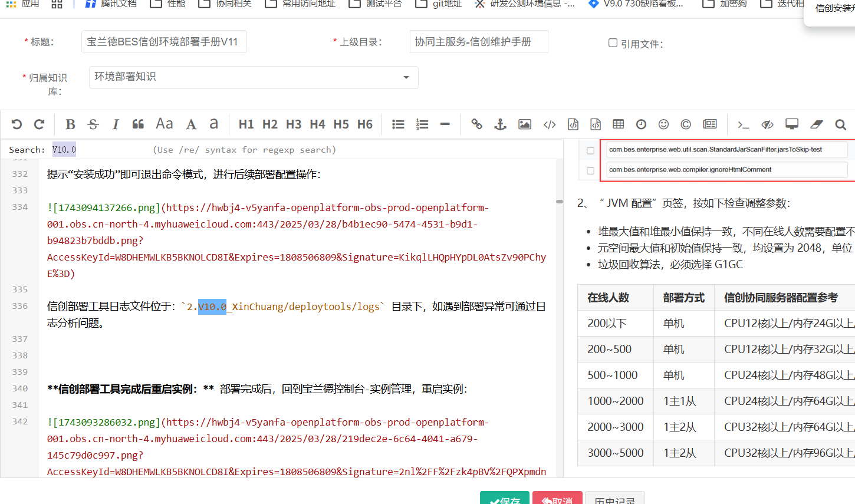Open go-to-line with the terminal prompt icon

pyautogui.click(x=743, y=124)
